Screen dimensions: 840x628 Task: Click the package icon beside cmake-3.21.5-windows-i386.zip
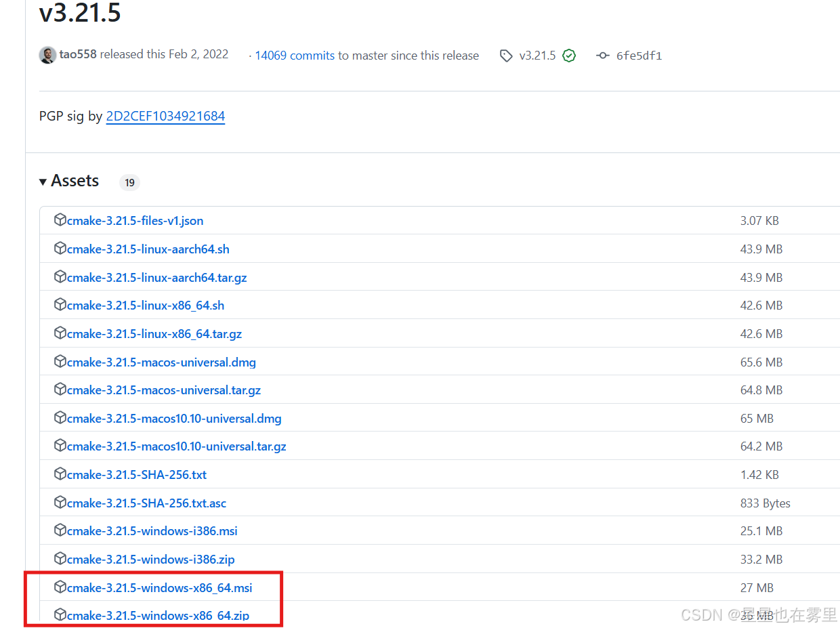pyautogui.click(x=60, y=559)
